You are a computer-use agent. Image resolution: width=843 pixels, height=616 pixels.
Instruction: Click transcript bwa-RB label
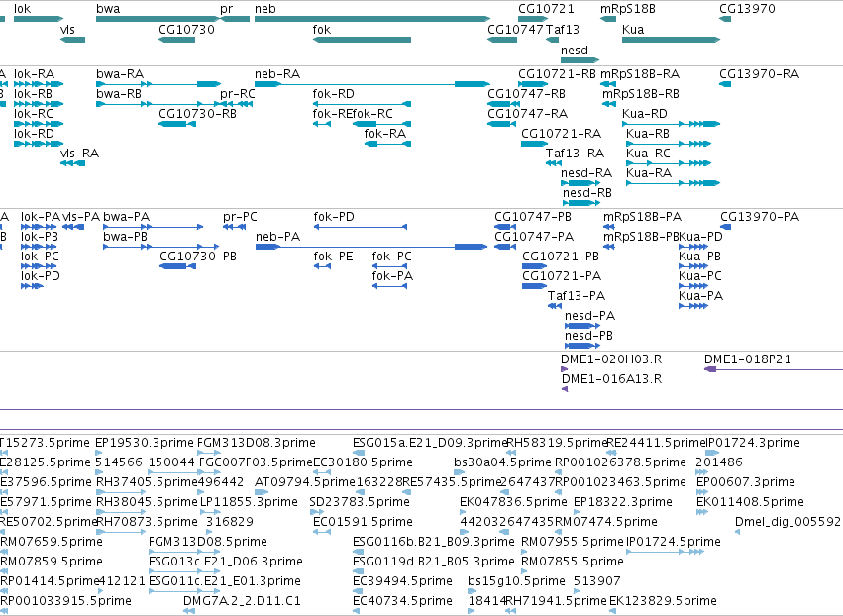(x=119, y=93)
